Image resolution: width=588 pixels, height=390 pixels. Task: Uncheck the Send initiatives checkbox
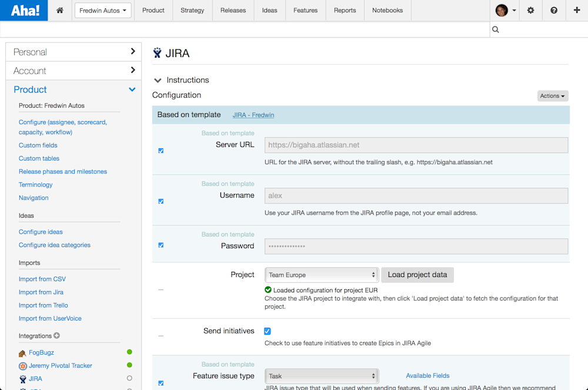[x=268, y=331]
